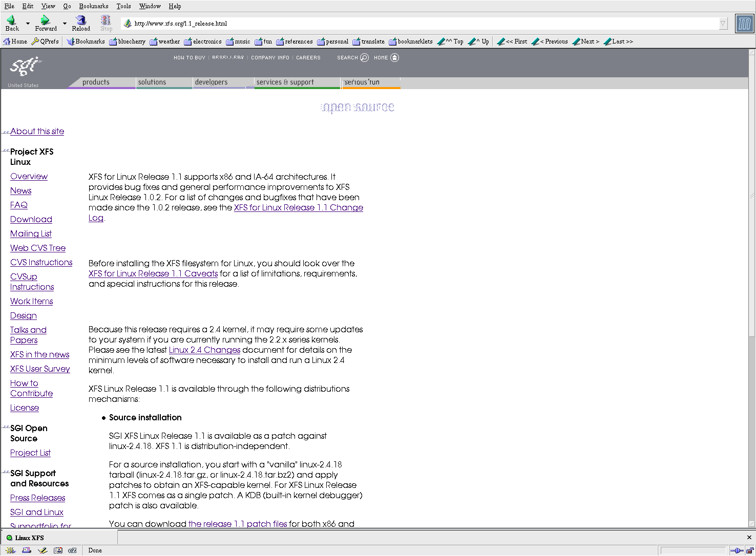
Task: Open Mail from the status bar icon
Action: [x=27, y=550]
